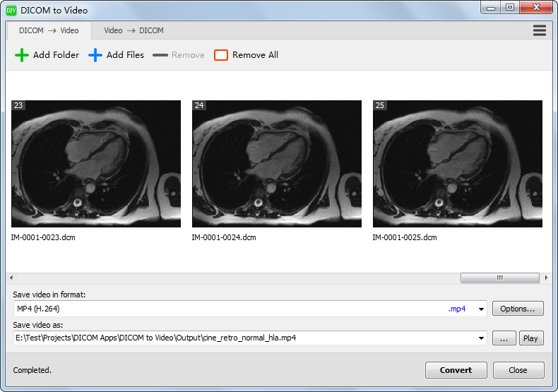The image size is (558, 392).
Task: Click the gray Remove dash icon
Action: click(160, 55)
